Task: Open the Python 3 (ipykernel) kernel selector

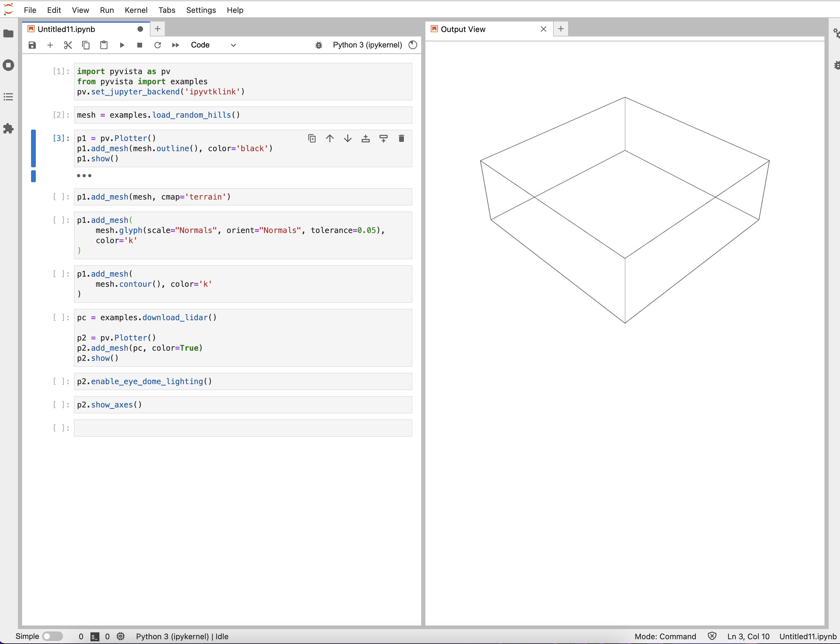Action: 367,45
